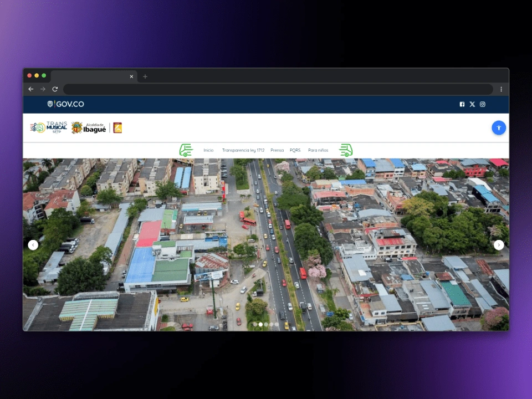Open the browser three-dot menu
The image size is (532, 399).
(x=501, y=89)
